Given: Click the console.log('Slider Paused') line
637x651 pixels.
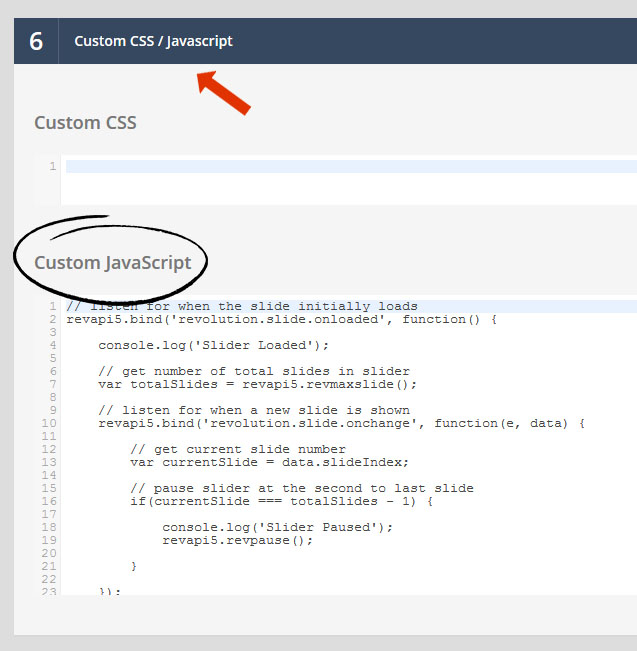Looking at the screenshot, I should tap(277, 527).
